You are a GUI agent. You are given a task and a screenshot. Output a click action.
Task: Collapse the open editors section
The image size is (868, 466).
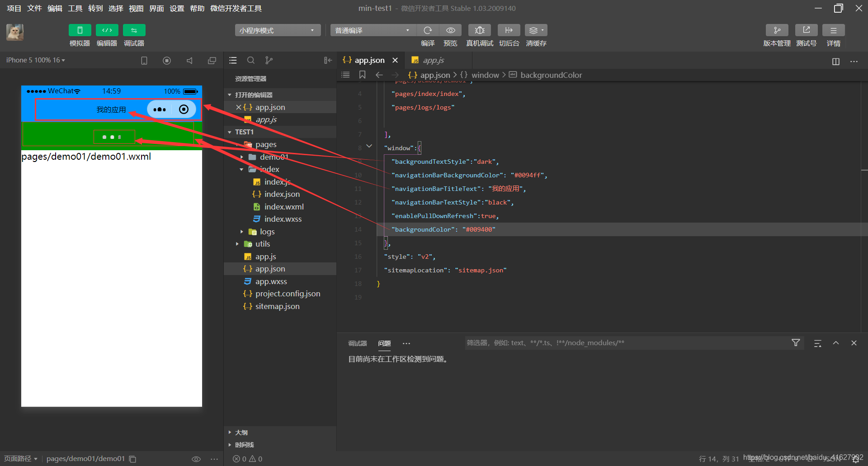pyautogui.click(x=230, y=95)
